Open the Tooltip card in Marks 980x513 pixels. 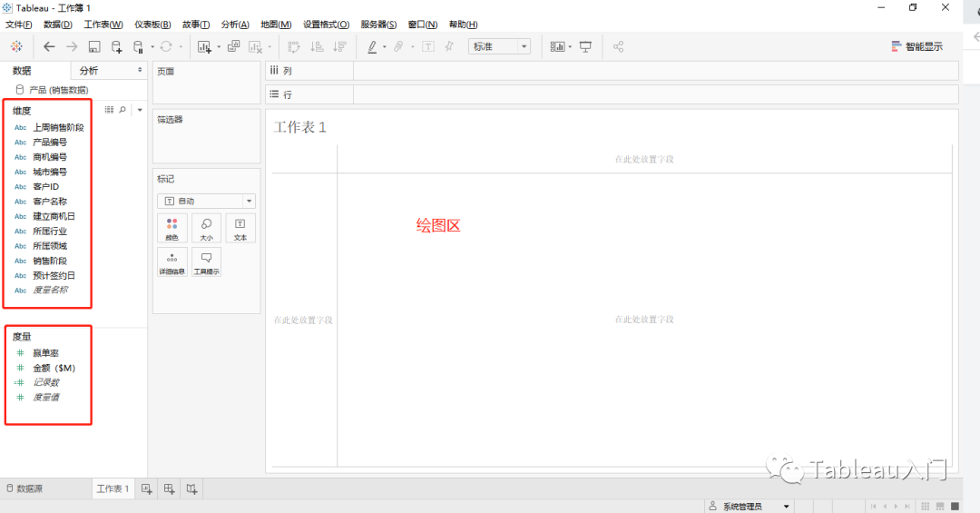click(206, 262)
